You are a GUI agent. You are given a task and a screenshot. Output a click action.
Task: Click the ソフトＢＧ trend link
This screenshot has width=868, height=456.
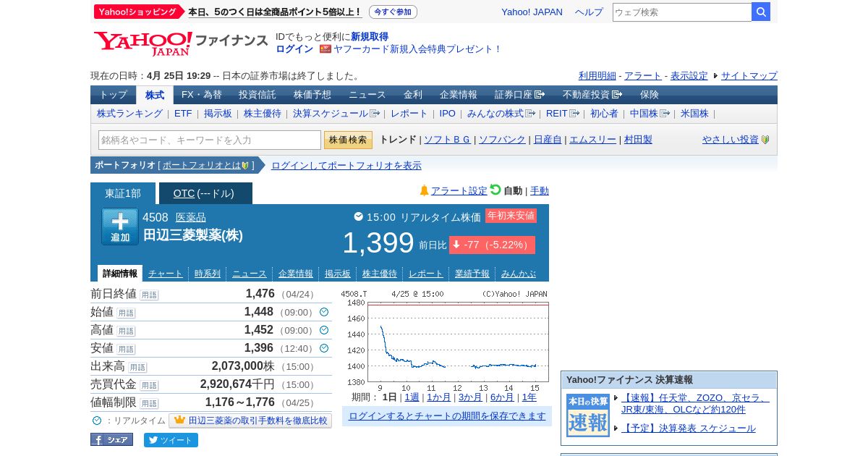point(447,140)
